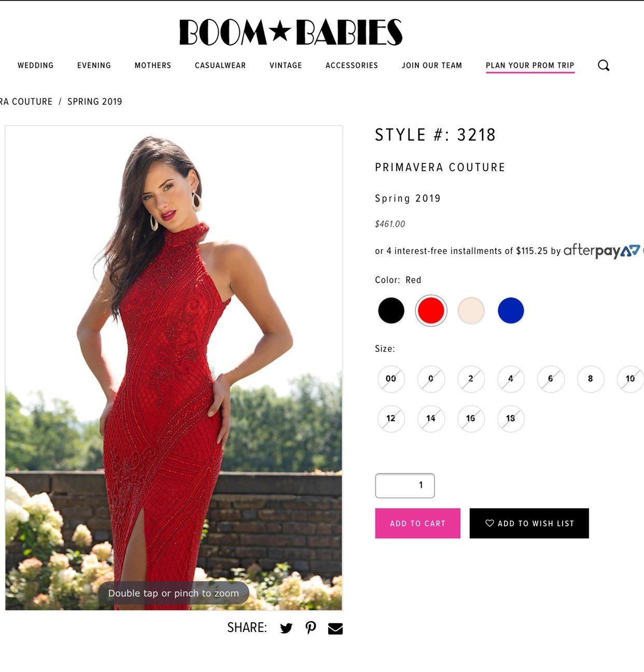The width and height of the screenshot is (644, 672).
Task: Choose the blue color swatch
Action: (x=511, y=311)
